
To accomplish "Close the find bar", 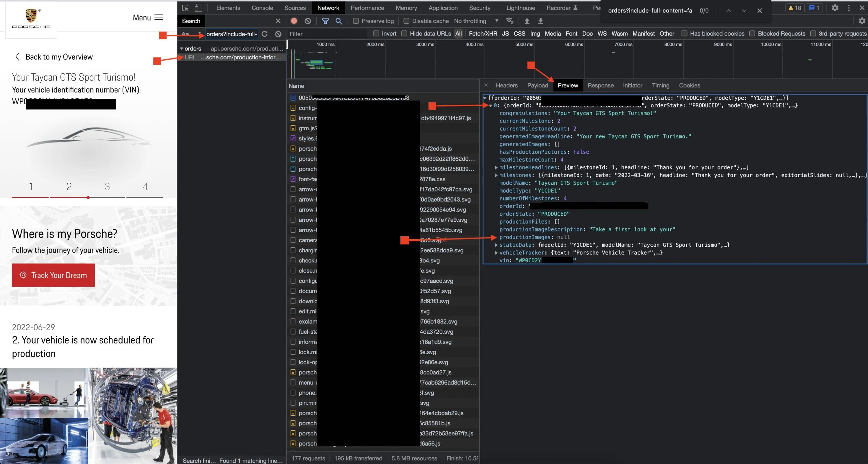I will (x=759, y=10).
